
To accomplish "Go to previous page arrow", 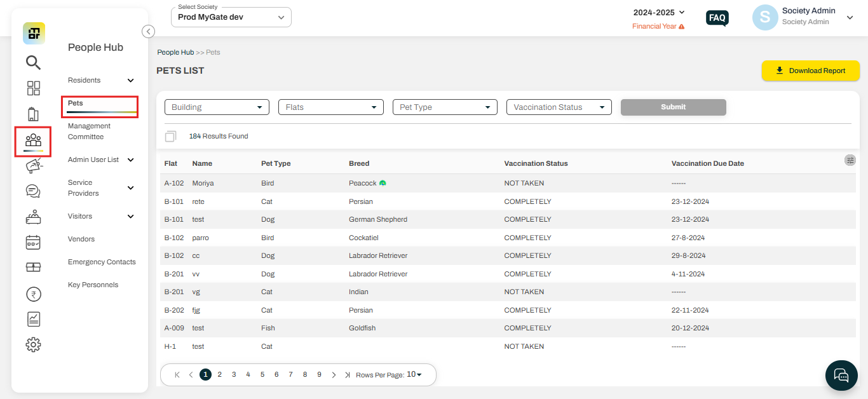I will [x=191, y=375].
